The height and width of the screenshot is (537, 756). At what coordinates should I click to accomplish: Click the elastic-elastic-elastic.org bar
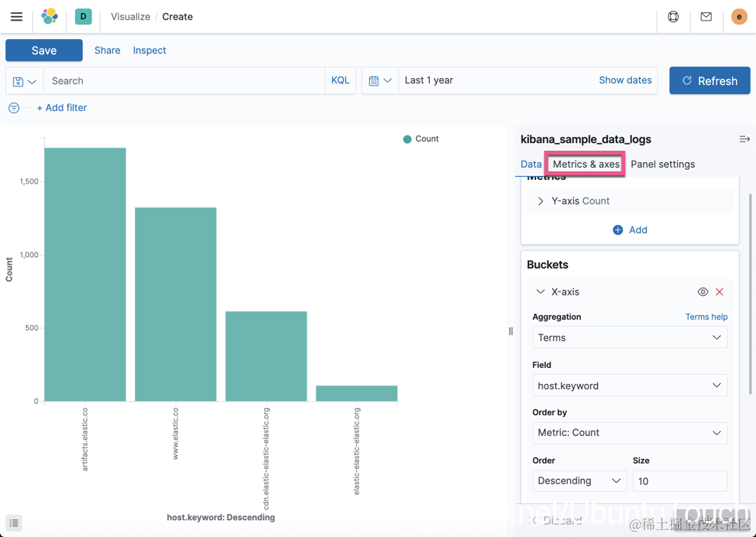pos(357,393)
